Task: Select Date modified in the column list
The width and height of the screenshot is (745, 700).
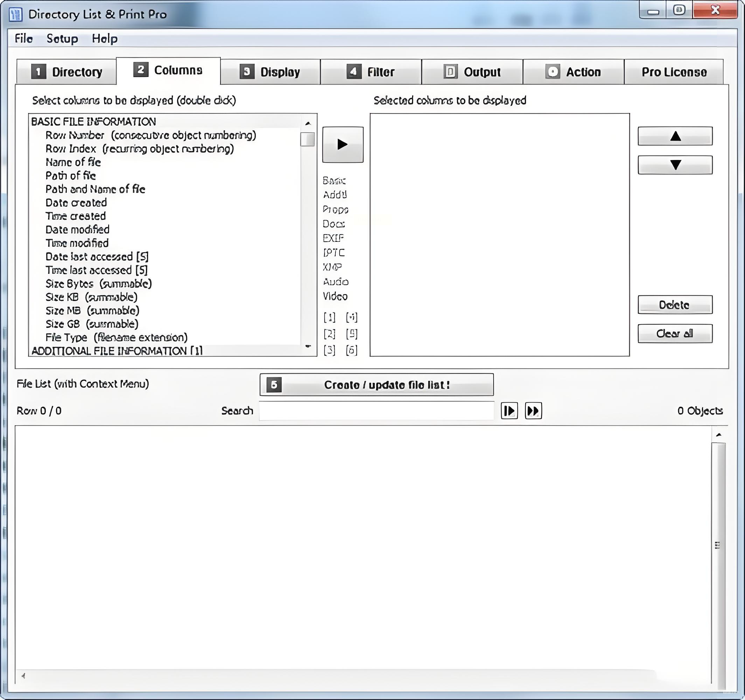Action: 78,230
